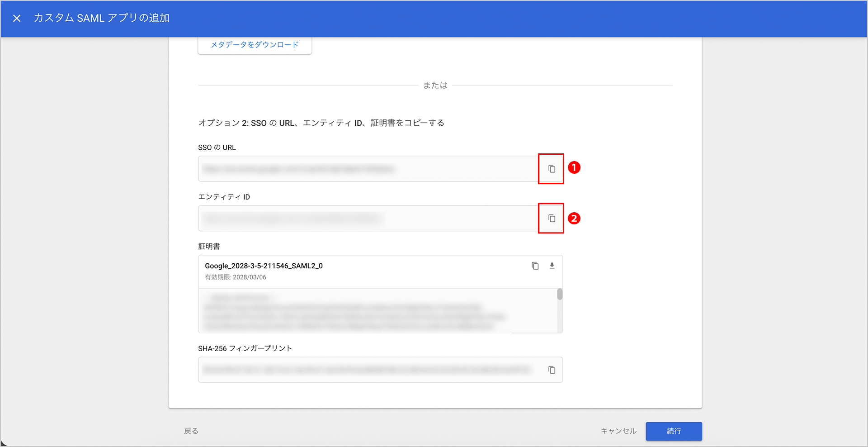The image size is (868, 447).
Task: Copy the Entity ID value
Action: tap(551, 219)
